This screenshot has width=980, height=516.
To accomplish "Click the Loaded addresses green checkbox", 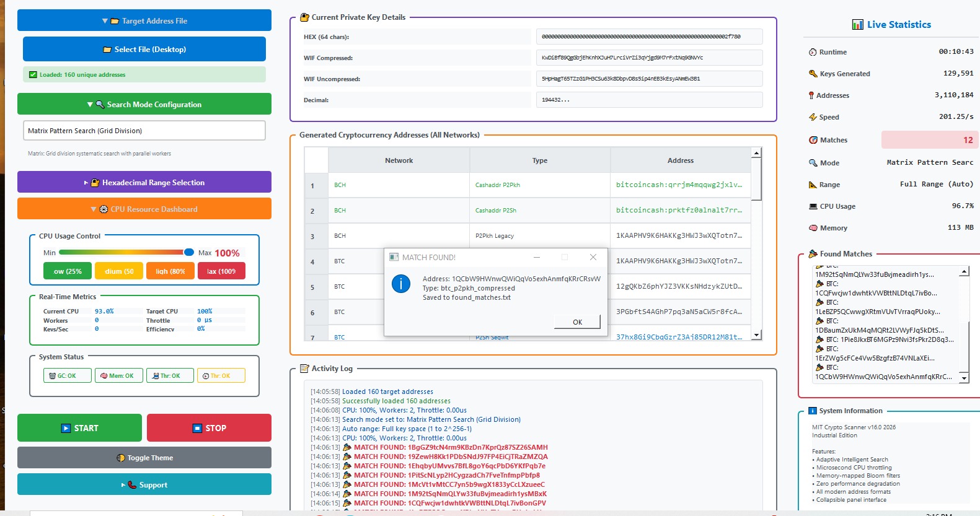I will pyautogui.click(x=33, y=75).
